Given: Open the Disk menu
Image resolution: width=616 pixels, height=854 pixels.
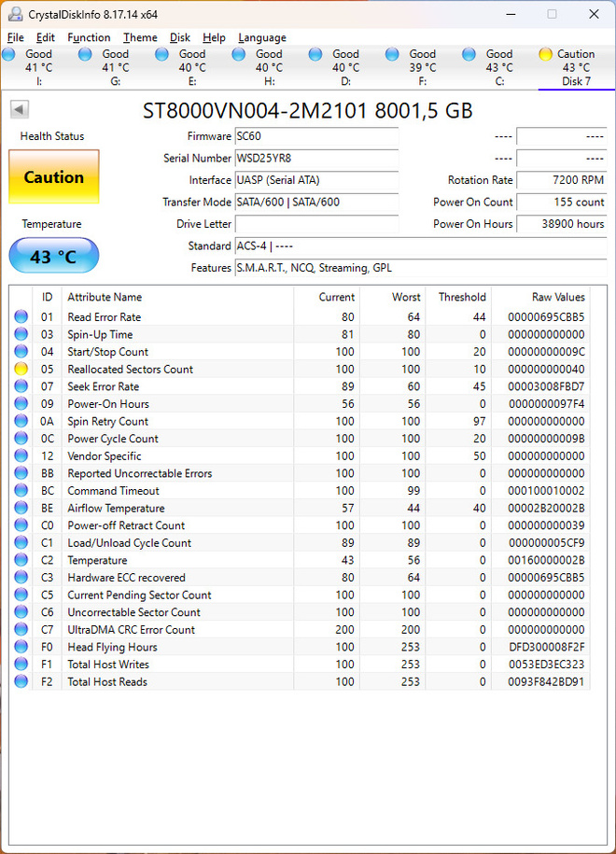Looking at the screenshot, I should (180, 37).
